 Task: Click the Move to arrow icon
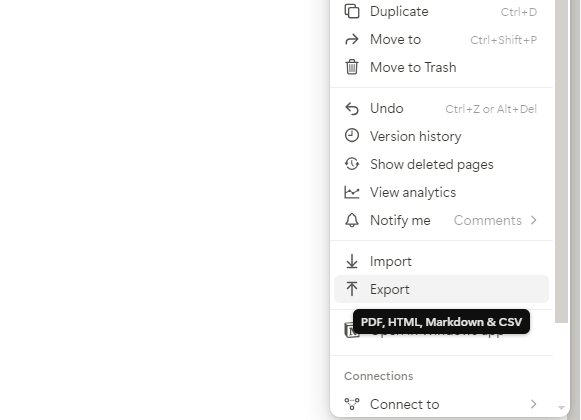click(x=352, y=39)
